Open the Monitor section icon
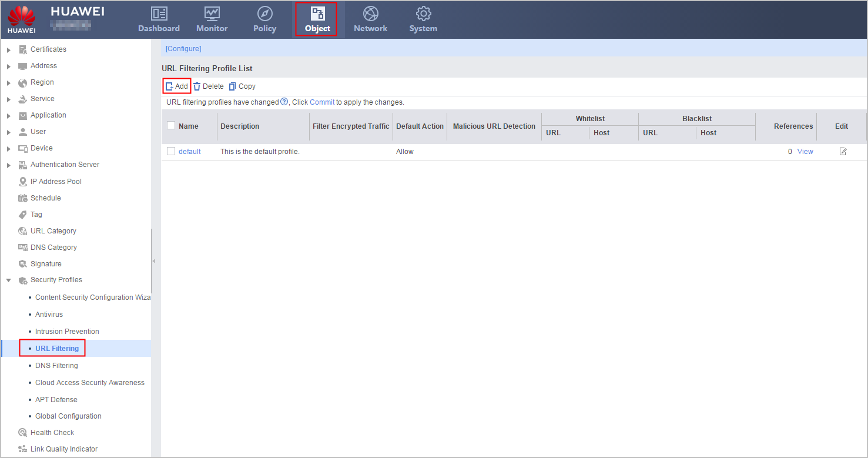The image size is (868, 458). [x=212, y=14]
